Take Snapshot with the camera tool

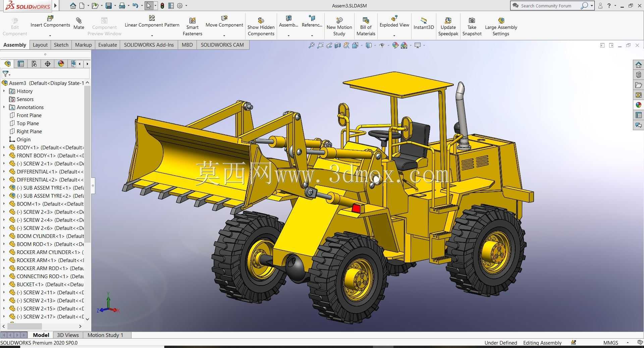click(x=472, y=27)
